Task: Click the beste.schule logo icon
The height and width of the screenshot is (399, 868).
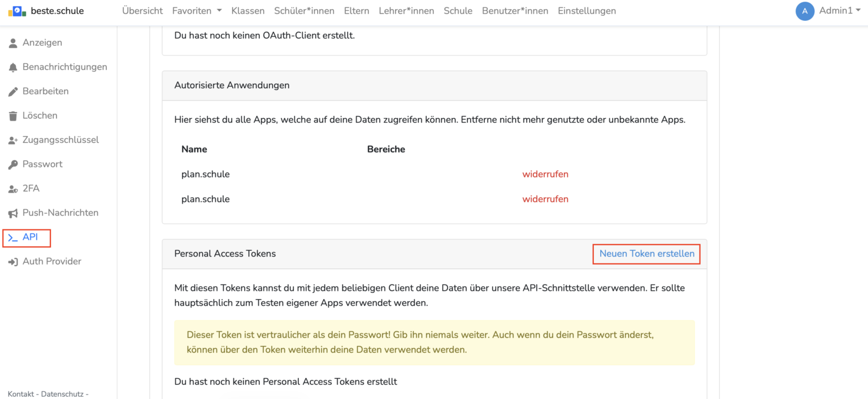Action: click(x=17, y=11)
